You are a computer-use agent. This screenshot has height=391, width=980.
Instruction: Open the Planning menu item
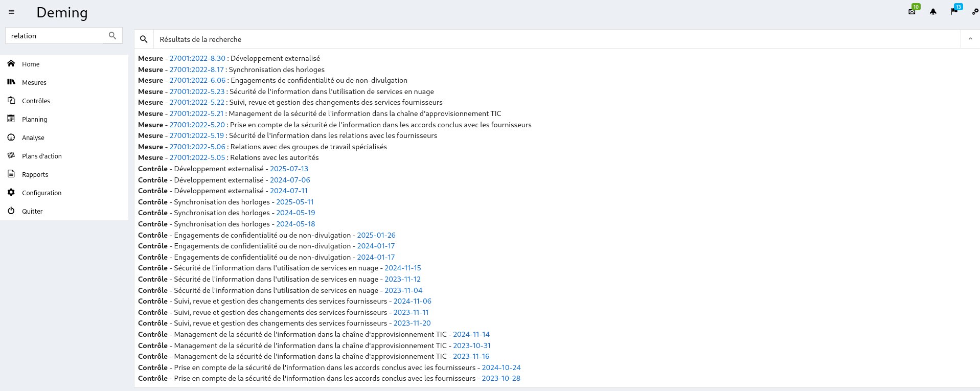click(x=34, y=119)
